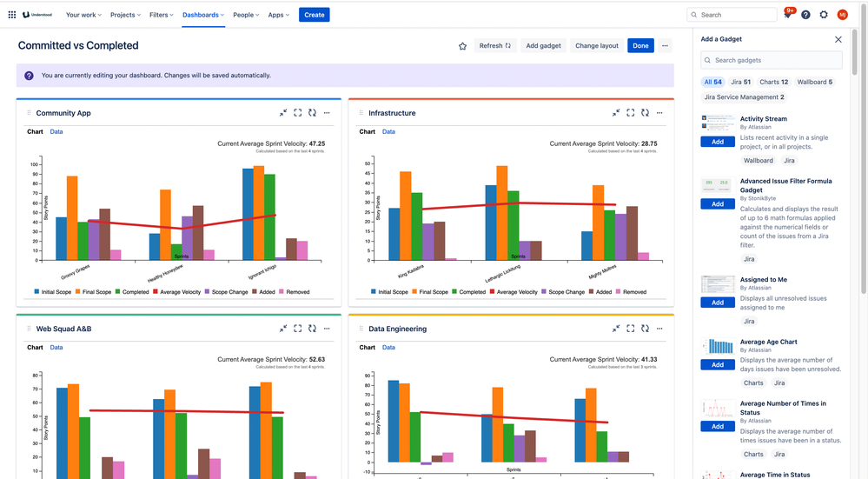Refresh the Community App gadget
Viewport: 868px width, 479px height.
point(312,113)
